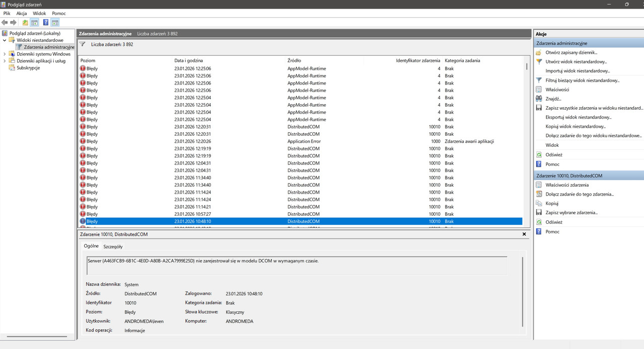
Task: Sort by Kategoria zadania column header
Action: click(482, 60)
